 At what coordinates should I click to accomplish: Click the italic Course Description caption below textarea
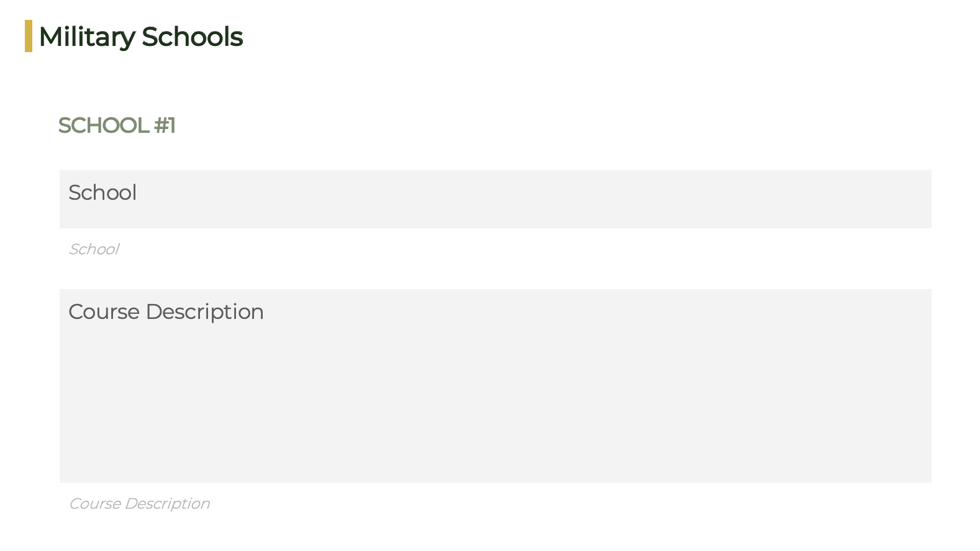coord(139,503)
